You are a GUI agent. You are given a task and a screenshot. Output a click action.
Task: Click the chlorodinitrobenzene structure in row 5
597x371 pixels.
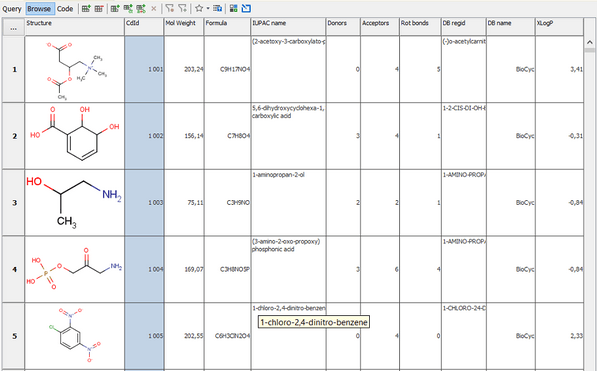[x=75, y=336]
